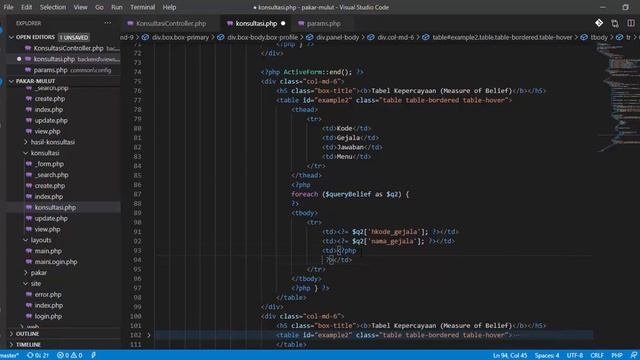This screenshot has height=360, width=640.
Task: Click the open changes icon in editor toolbar
Action: [x=615, y=23]
